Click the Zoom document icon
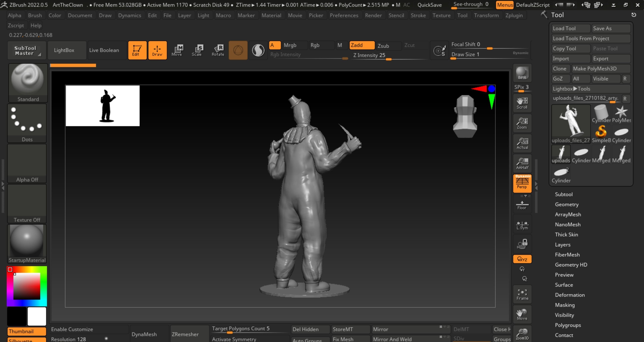The height and width of the screenshot is (342, 644). click(522, 123)
